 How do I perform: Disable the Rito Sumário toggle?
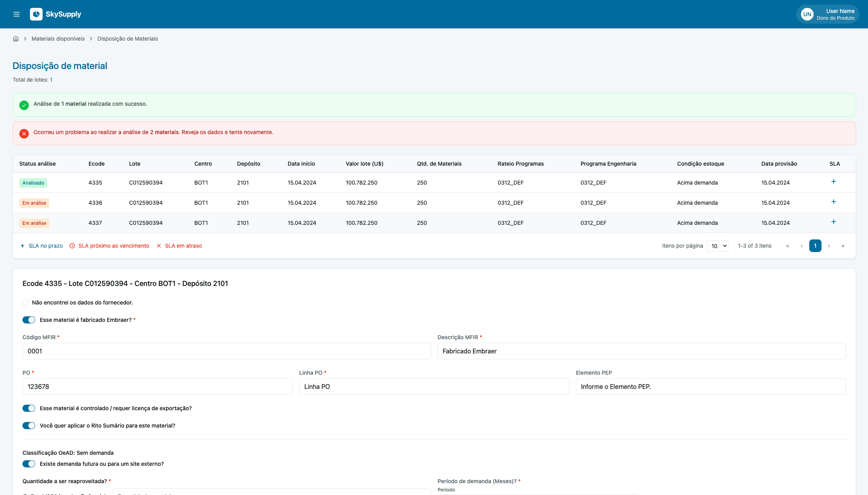click(x=29, y=426)
